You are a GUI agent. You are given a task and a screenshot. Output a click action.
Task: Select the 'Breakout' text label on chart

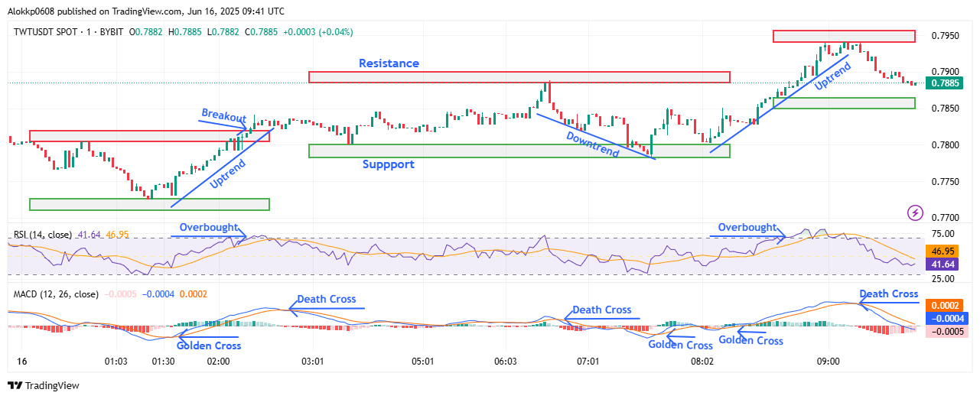224,116
